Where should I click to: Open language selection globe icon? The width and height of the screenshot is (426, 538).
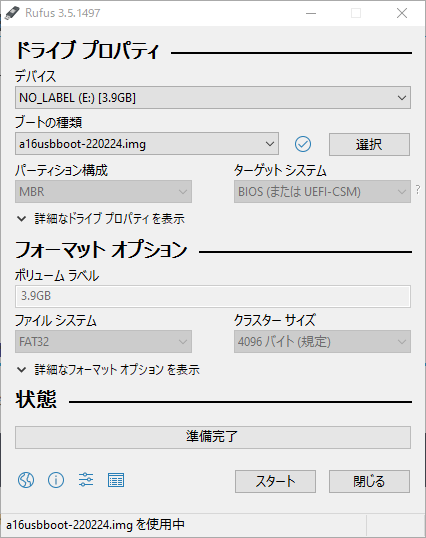(x=26, y=480)
